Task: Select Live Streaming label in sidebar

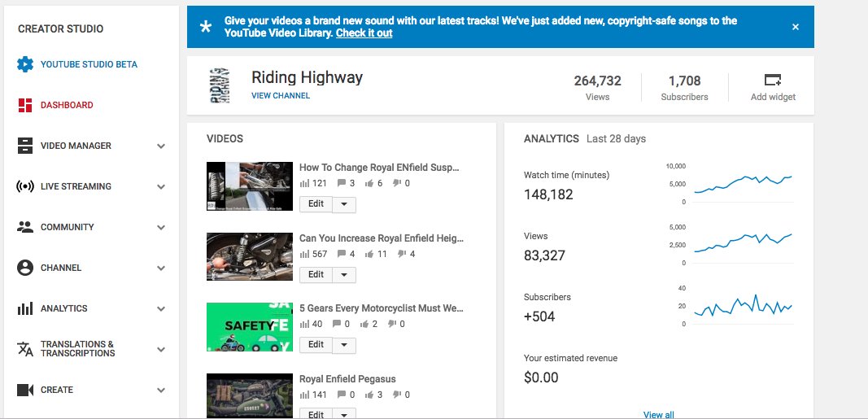Action: tap(76, 186)
